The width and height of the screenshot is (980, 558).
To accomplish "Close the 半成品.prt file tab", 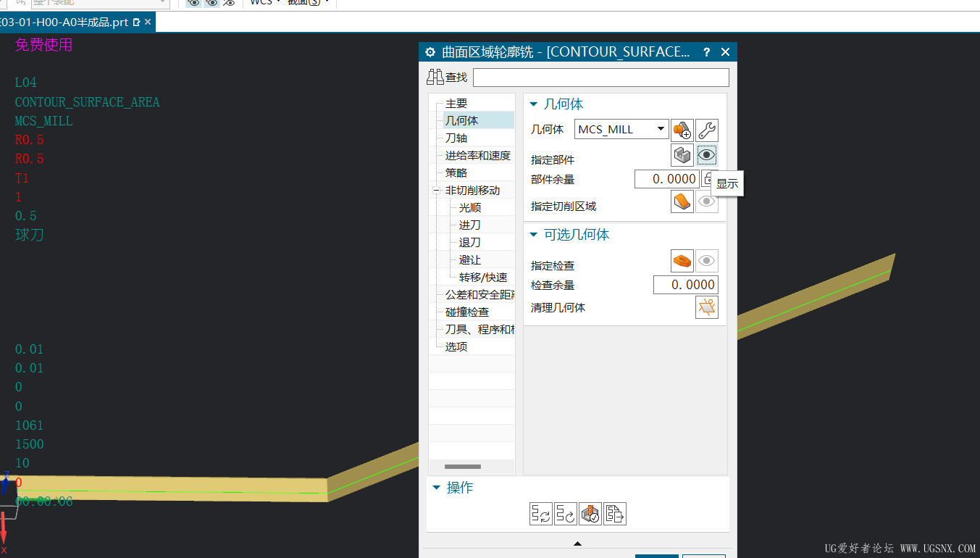I will coord(148,22).
